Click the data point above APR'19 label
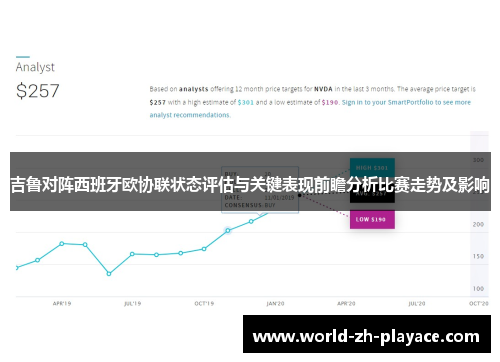The height and width of the screenshot is (362, 500). pyautogui.click(x=62, y=244)
